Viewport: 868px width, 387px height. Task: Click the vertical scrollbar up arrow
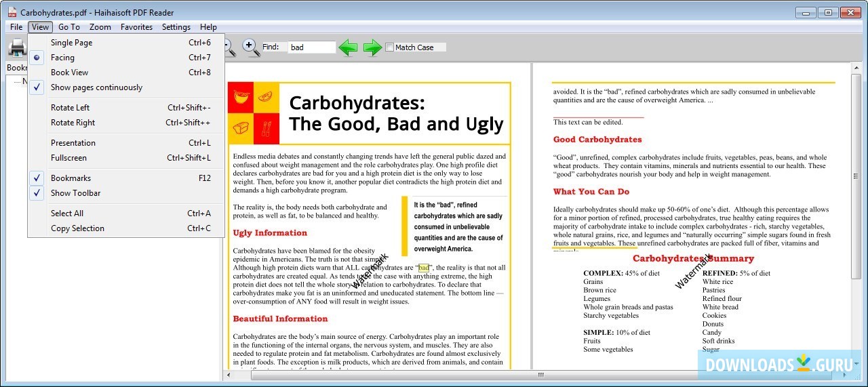(x=856, y=69)
